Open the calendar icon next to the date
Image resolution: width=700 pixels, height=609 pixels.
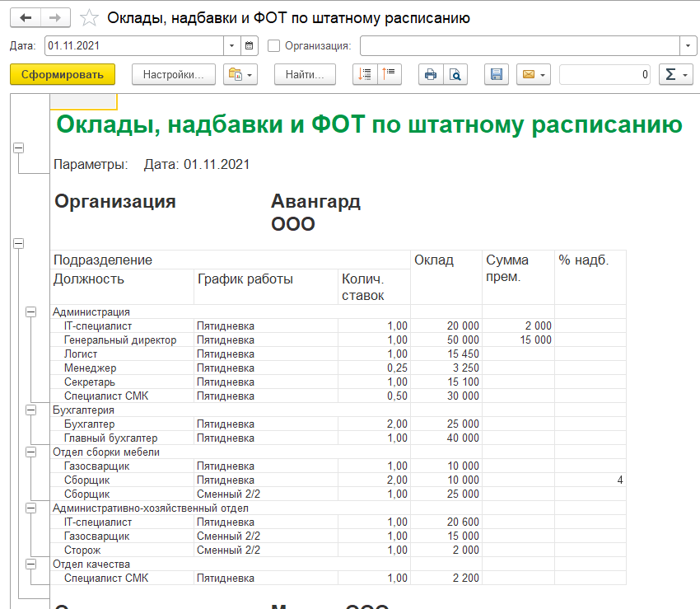249,46
